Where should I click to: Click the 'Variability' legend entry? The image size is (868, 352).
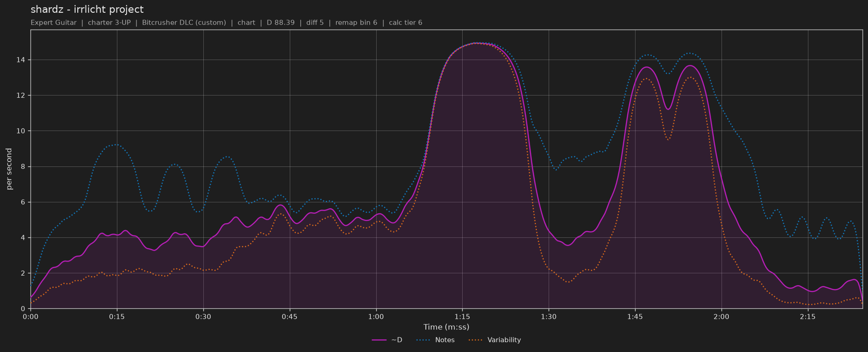pos(495,340)
